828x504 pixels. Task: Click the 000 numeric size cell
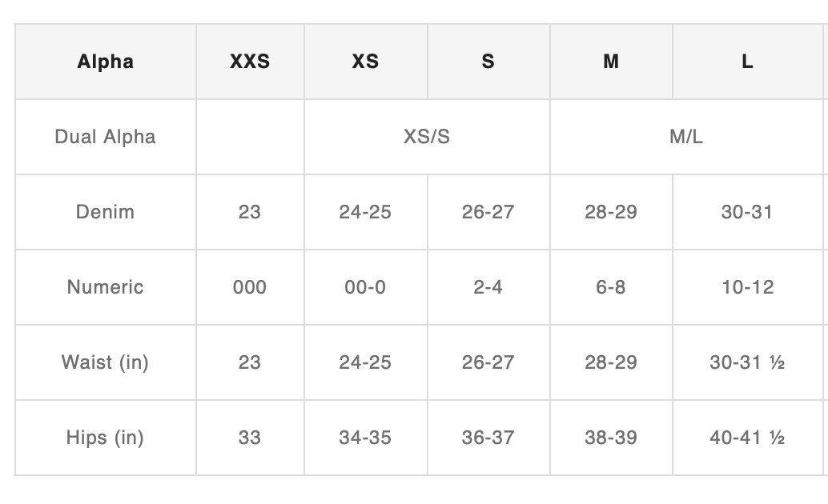coord(251,287)
